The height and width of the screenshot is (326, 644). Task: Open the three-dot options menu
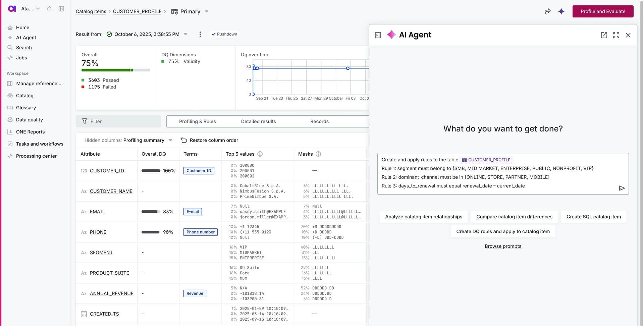click(200, 34)
